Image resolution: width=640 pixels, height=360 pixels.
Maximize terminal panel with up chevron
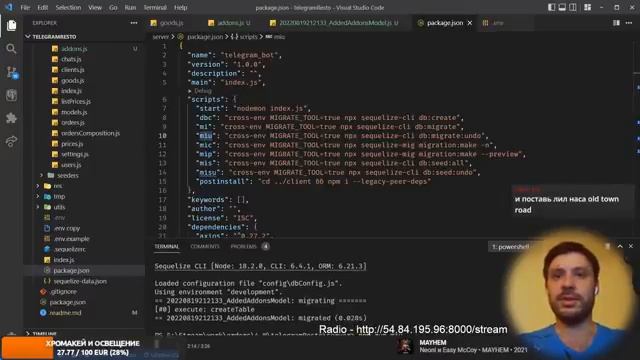[620, 246]
